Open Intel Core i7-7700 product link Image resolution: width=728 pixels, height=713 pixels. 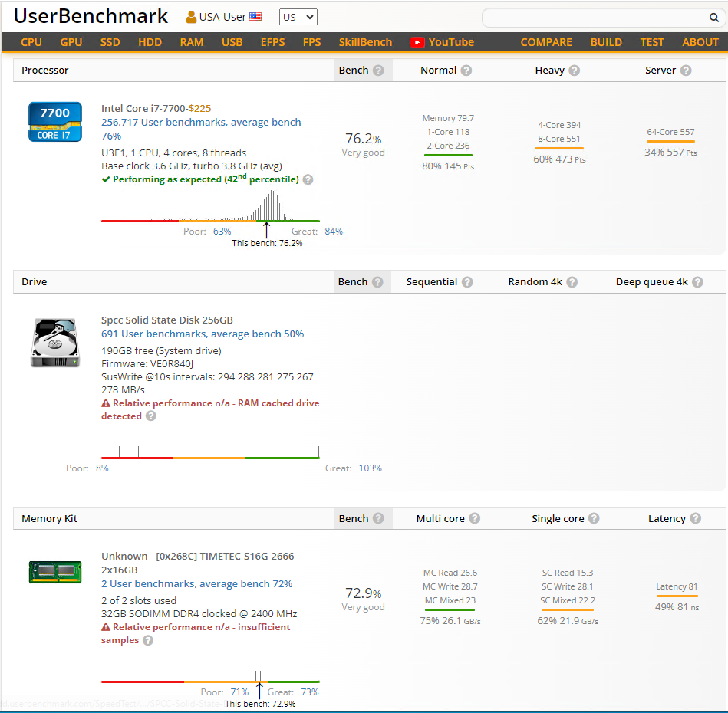144,109
